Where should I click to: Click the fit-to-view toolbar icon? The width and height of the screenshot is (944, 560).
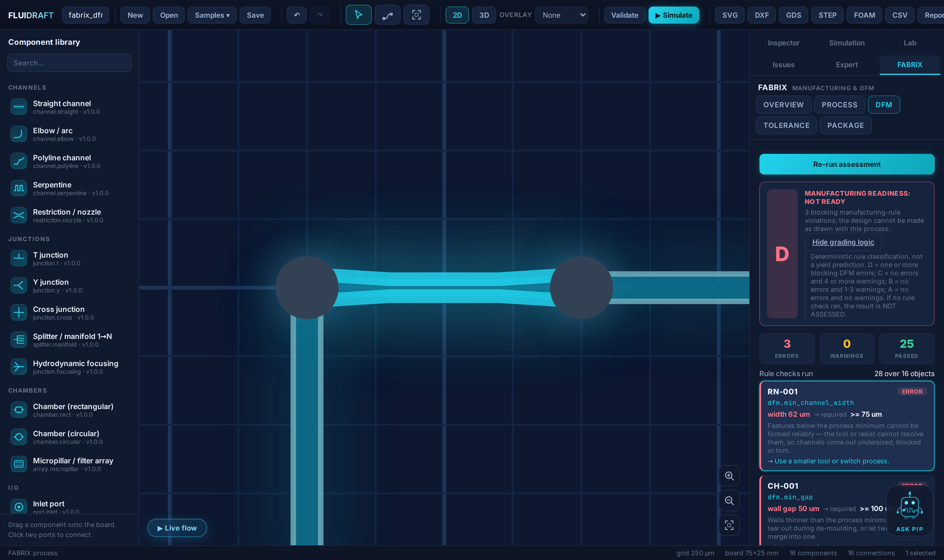(x=417, y=15)
